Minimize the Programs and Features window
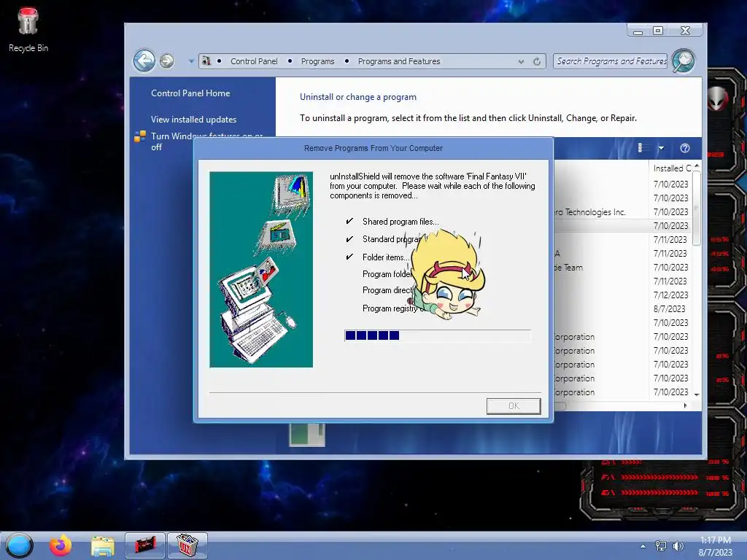Screen dimensions: 747x560 [638, 31]
